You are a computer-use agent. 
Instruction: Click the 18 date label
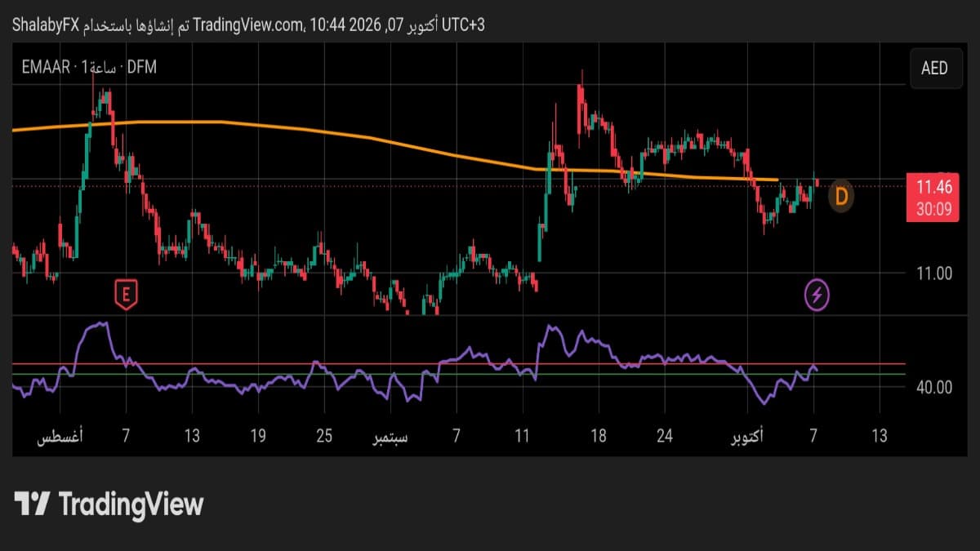pos(599,437)
